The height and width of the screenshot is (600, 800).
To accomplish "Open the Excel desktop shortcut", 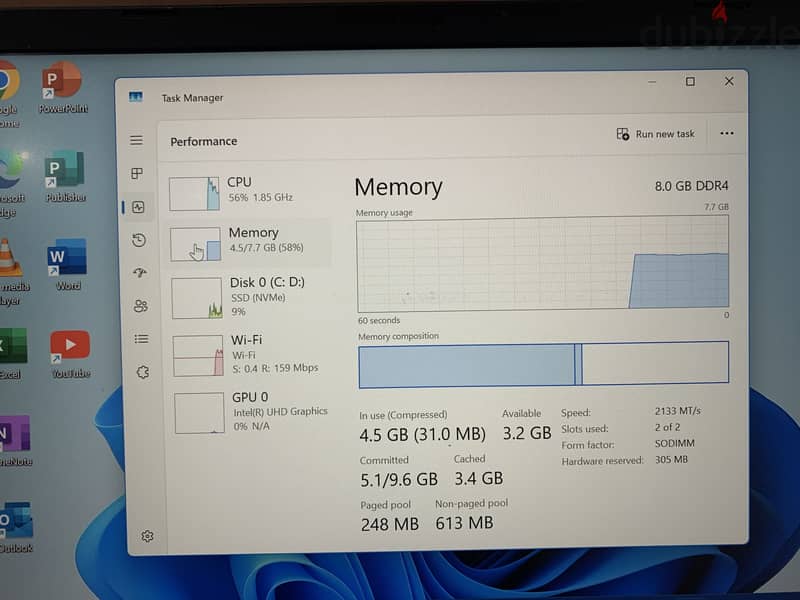I will point(12,354).
